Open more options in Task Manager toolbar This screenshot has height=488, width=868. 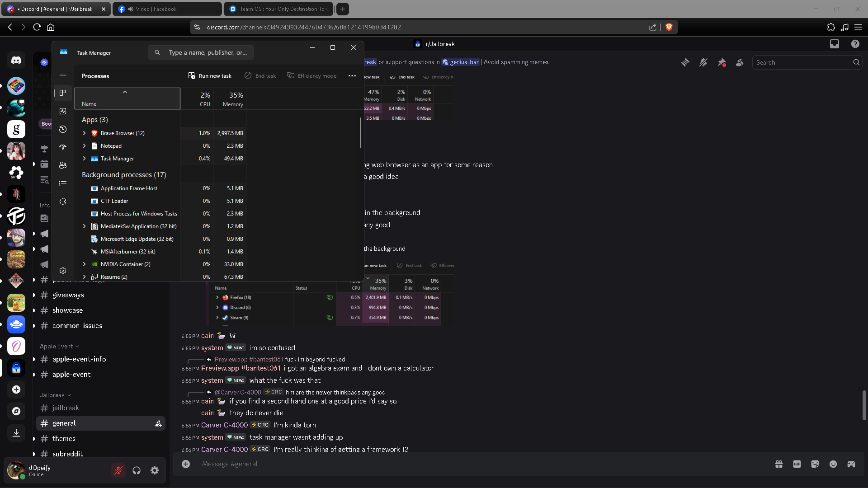352,76
